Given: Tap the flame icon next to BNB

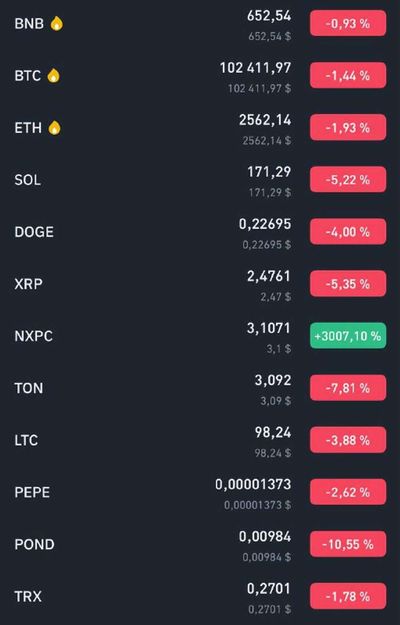Looking at the screenshot, I should pos(57,24).
